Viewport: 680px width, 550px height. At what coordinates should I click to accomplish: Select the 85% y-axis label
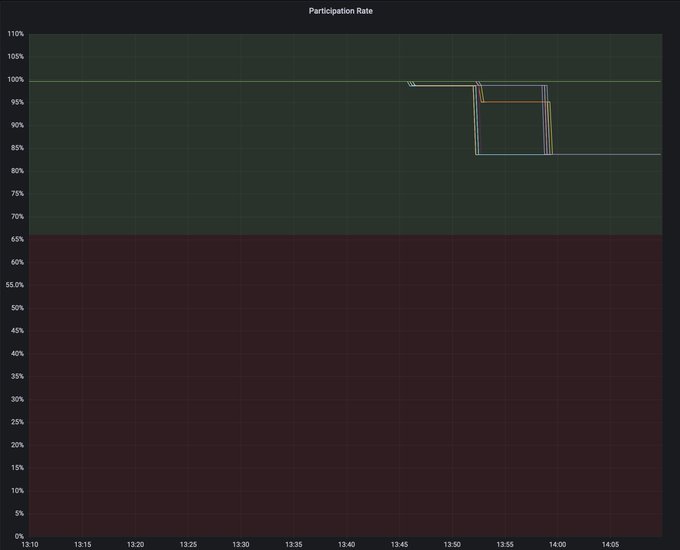(x=17, y=148)
